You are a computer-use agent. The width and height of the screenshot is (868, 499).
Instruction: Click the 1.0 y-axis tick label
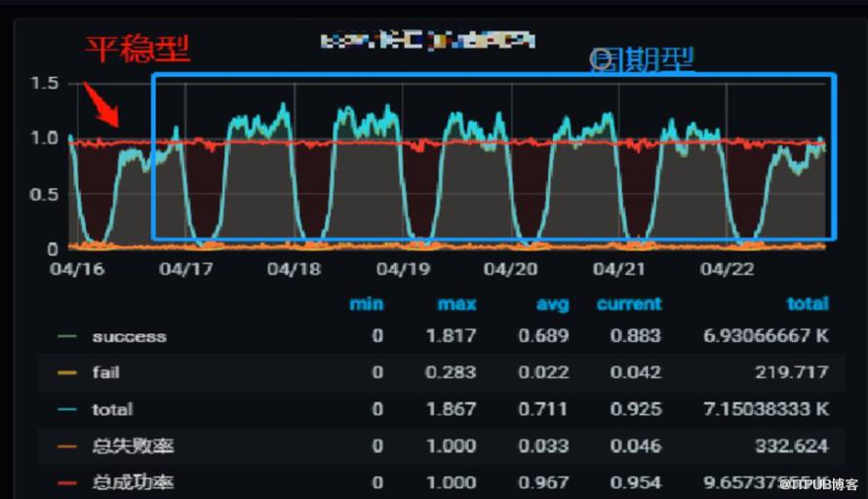44,137
